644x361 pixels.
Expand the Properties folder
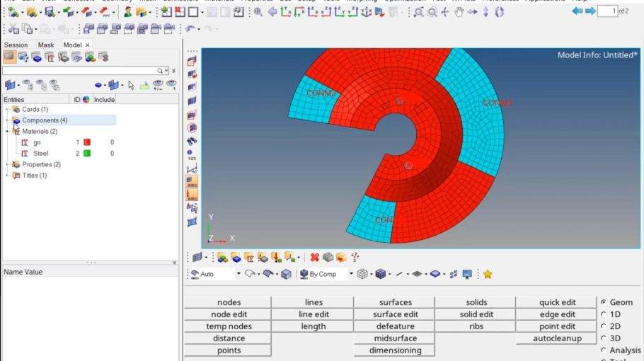coord(7,164)
